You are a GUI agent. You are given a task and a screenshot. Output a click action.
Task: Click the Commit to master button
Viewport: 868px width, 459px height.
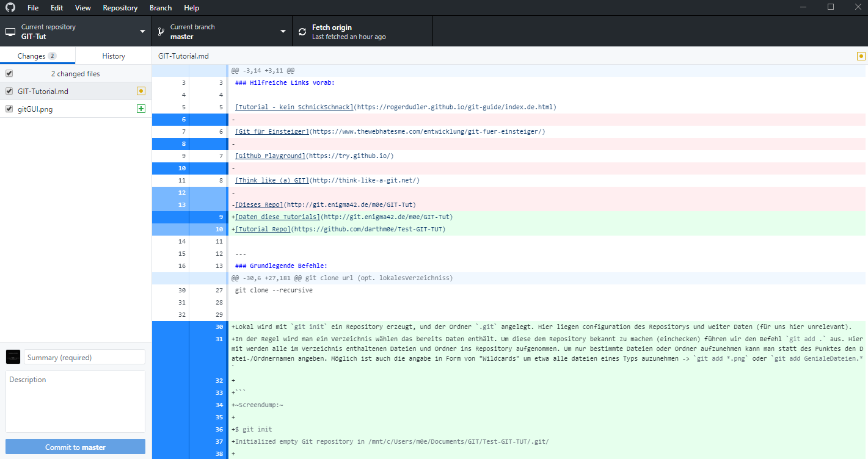click(75, 447)
